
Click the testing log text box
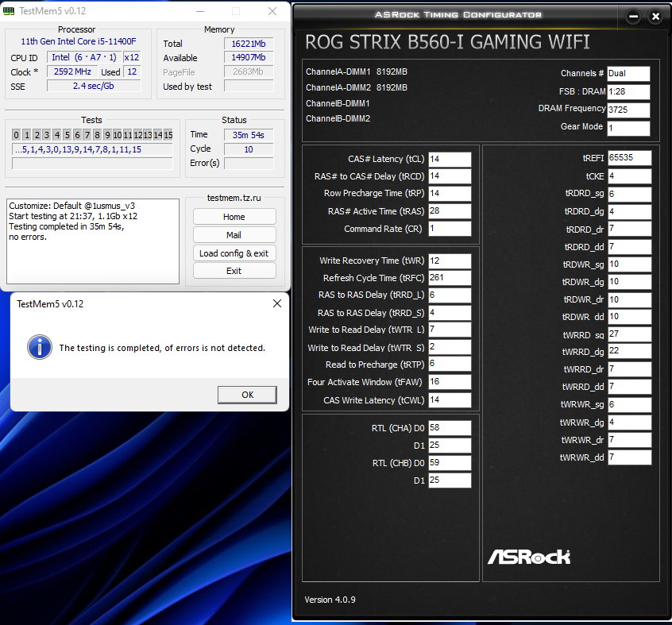pos(93,241)
